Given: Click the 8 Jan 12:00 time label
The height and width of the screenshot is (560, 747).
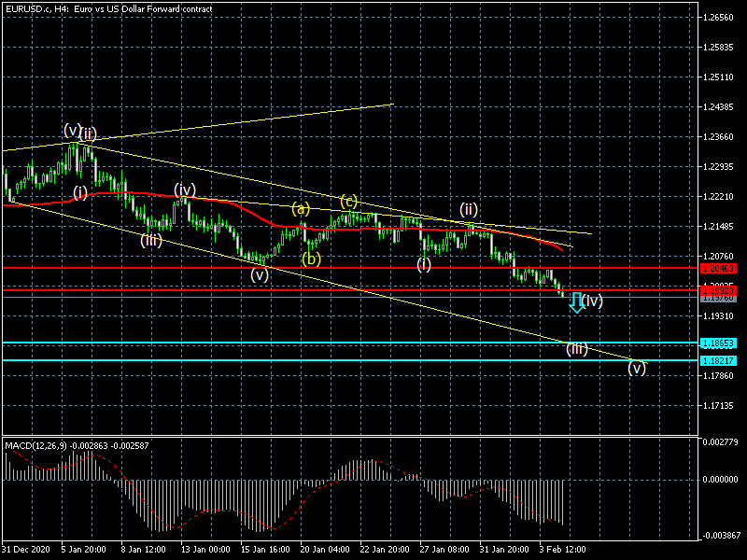Looking at the screenshot, I should pos(144,550).
